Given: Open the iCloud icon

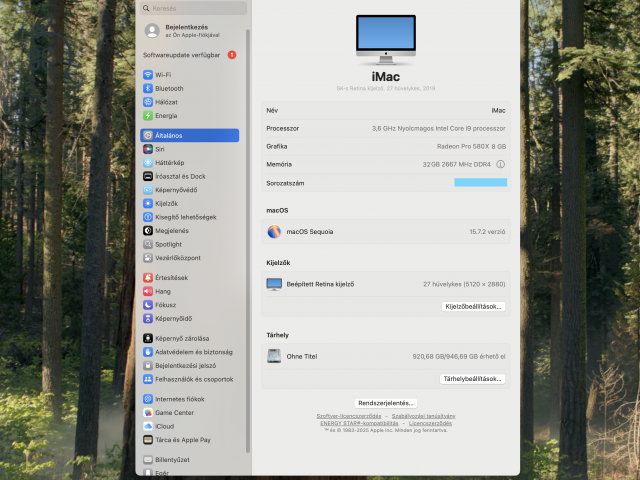Looking at the screenshot, I should 148,426.
